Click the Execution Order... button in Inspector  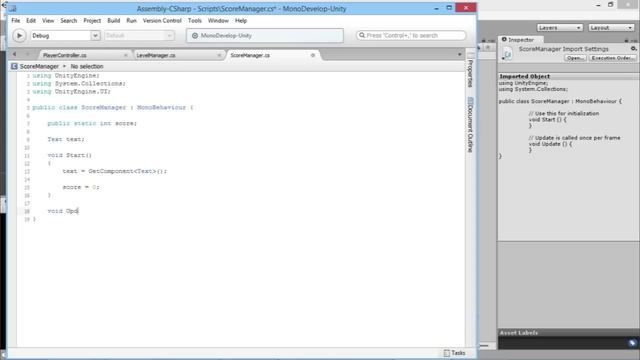[612, 58]
